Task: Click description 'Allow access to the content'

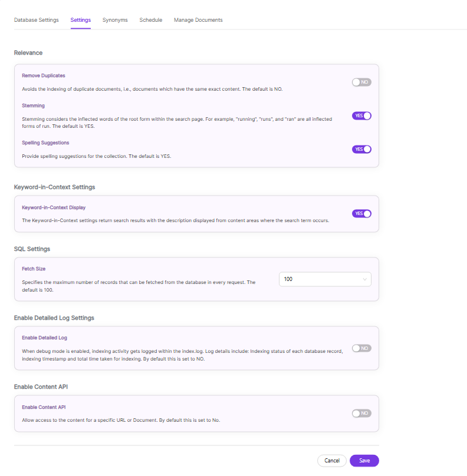Action: (x=121, y=421)
